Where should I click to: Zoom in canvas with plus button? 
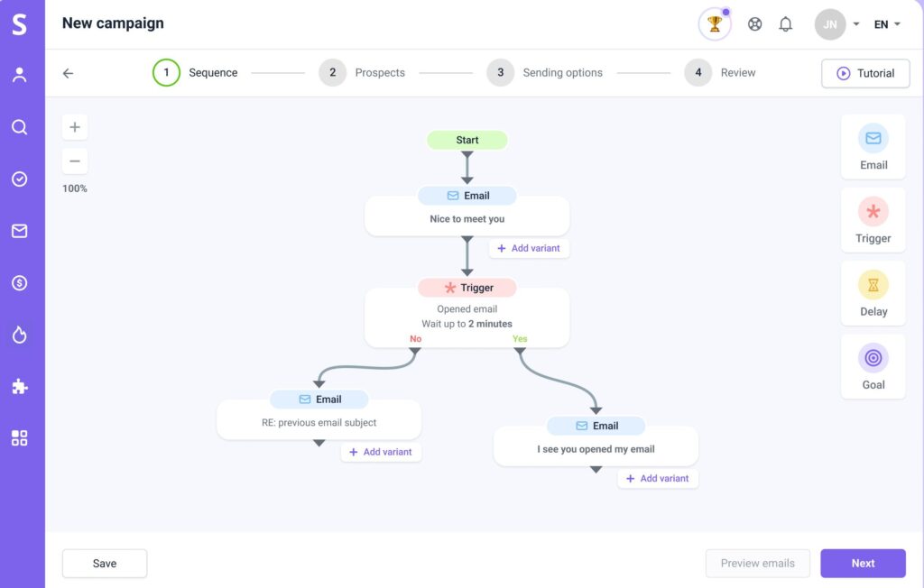pyautogui.click(x=75, y=126)
